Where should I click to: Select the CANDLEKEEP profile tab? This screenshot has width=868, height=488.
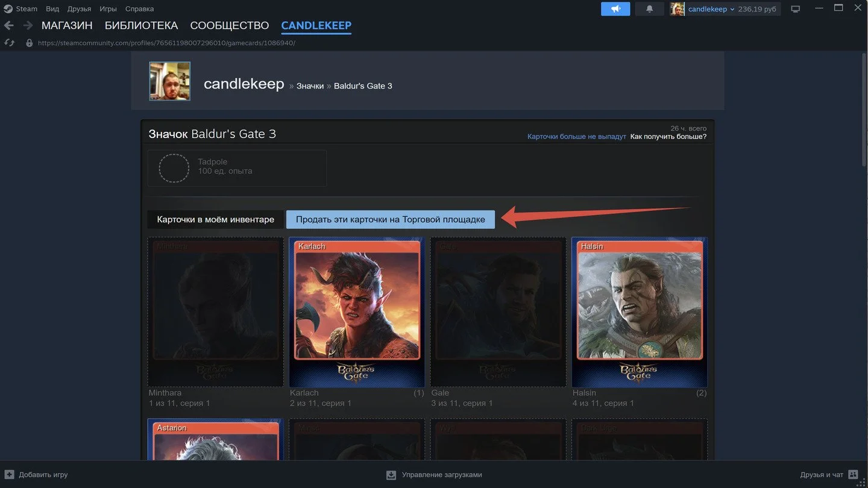(316, 25)
